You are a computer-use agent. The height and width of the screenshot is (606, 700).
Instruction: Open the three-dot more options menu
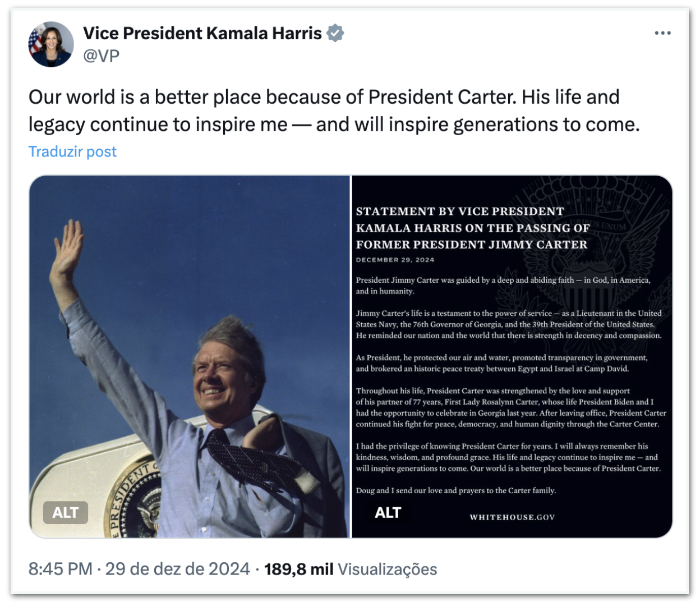click(662, 33)
